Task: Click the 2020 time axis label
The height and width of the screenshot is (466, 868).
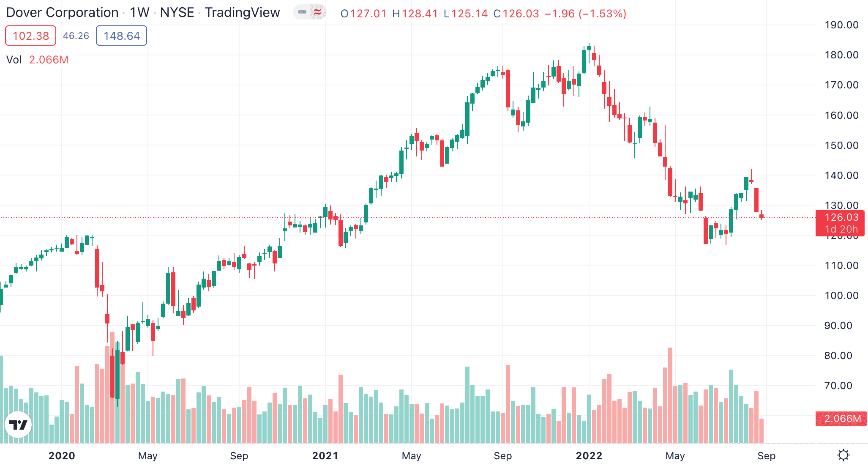Action: tap(62, 456)
